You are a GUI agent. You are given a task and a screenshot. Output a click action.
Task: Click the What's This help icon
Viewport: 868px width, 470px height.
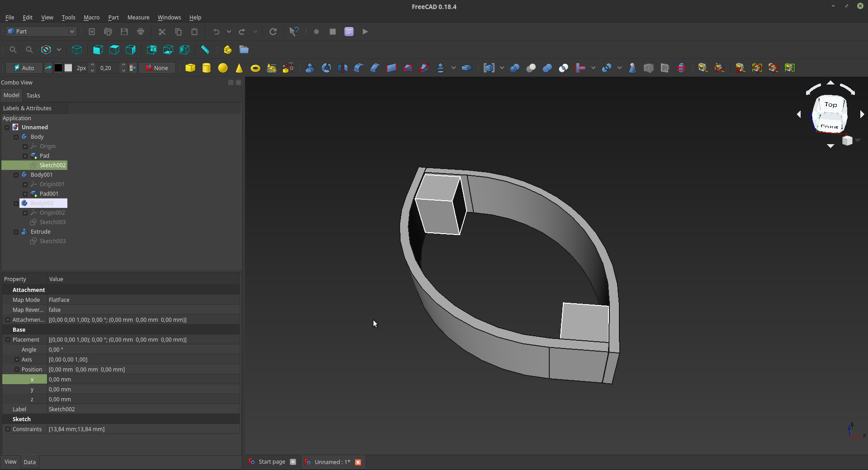[x=294, y=32]
